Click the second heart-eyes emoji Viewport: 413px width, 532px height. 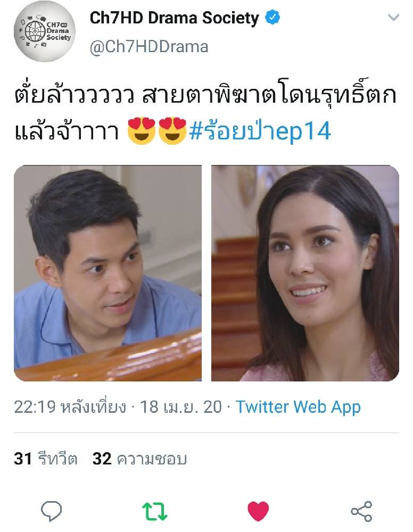point(172,131)
